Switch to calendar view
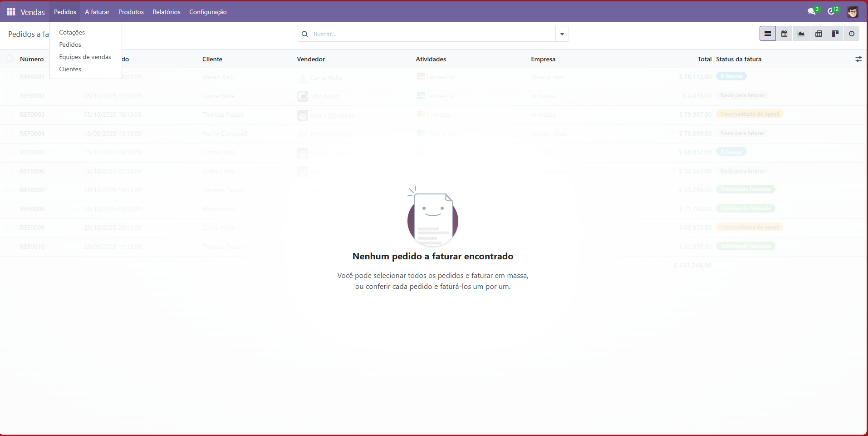 785,34
